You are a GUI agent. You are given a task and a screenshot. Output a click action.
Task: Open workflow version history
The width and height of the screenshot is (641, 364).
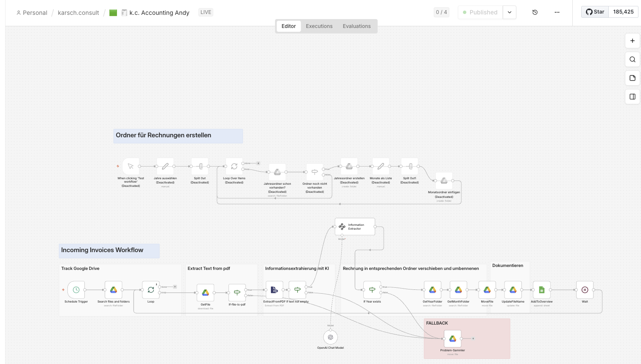click(x=535, y=12)
